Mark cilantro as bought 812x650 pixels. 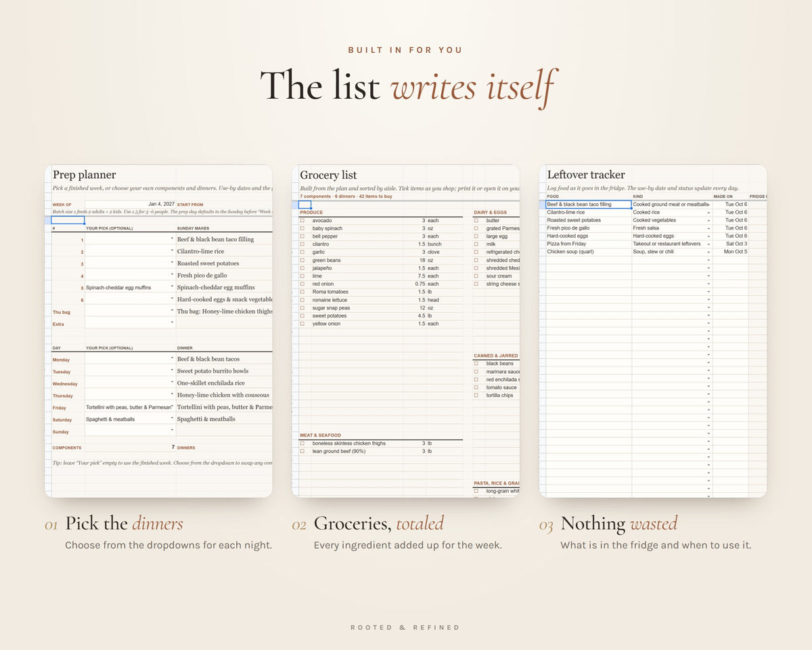[x=302, y=244]
